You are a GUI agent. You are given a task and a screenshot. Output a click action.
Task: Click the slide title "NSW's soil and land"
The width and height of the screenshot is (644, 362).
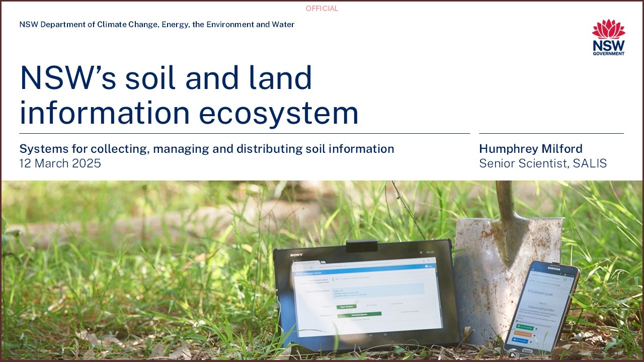click(166, 78)
